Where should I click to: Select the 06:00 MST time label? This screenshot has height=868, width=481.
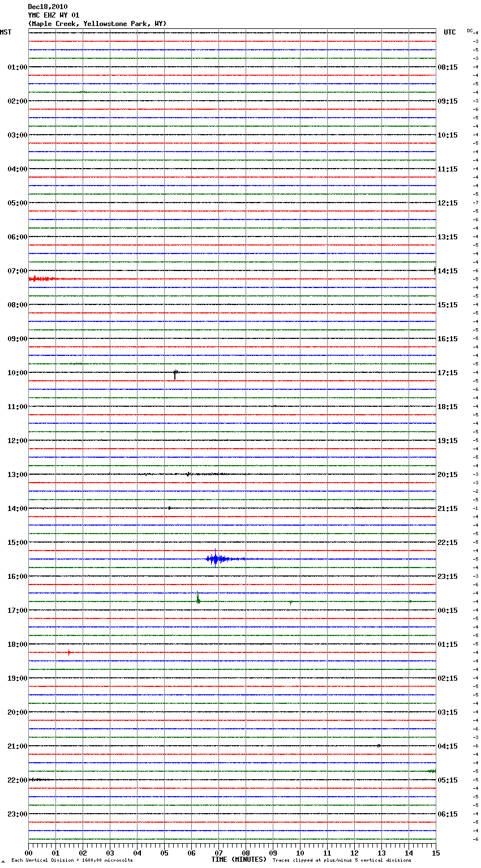17,237
